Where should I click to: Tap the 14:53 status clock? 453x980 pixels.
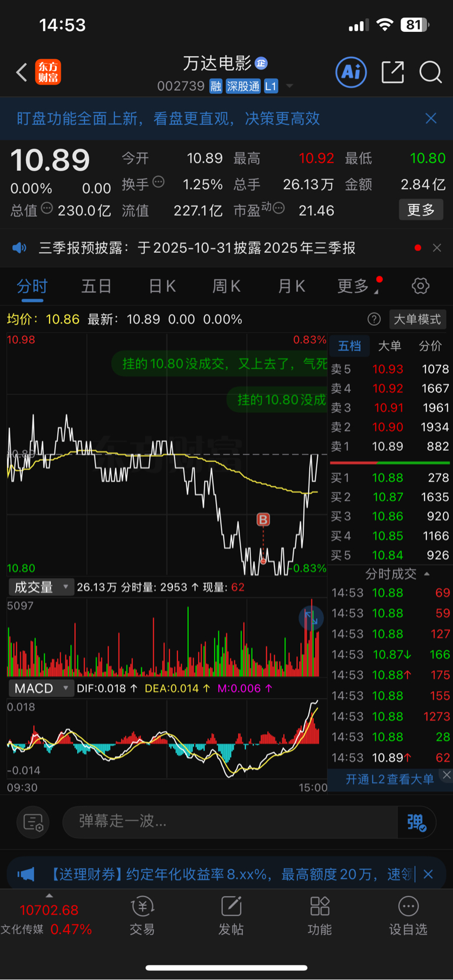point(63,25)
